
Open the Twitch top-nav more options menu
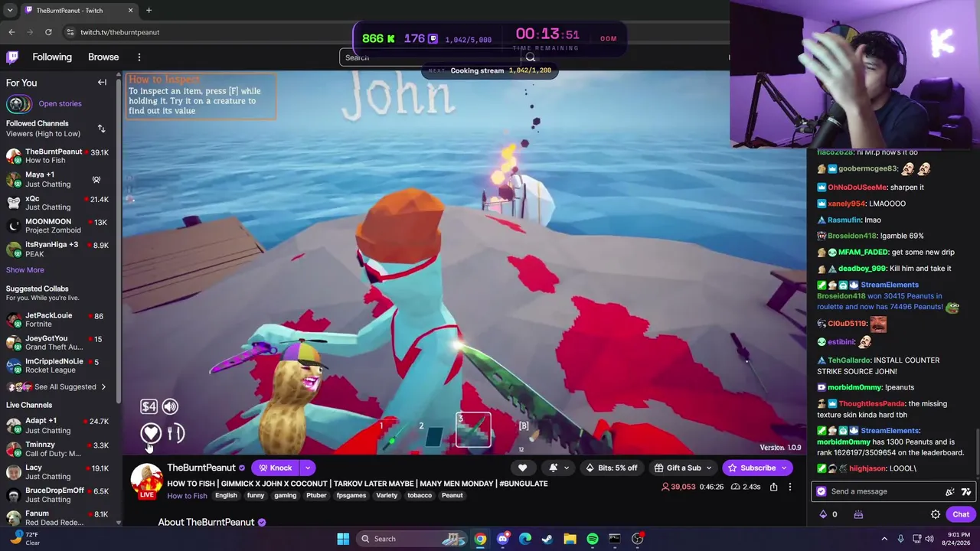pyautogui.click(x=139, y=57)
